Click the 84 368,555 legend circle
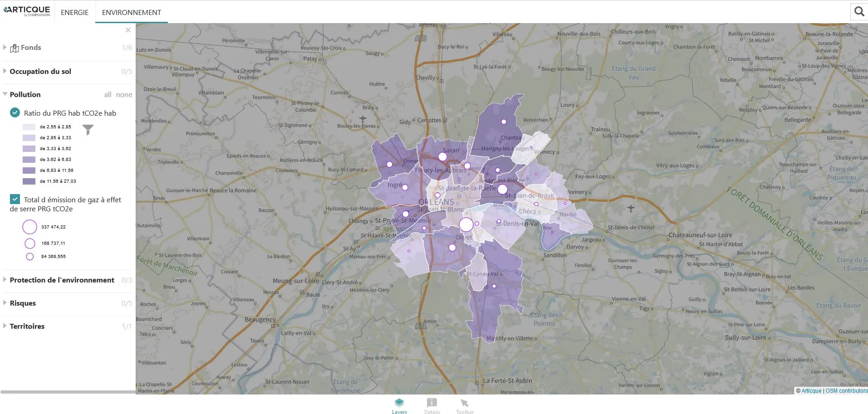 coord(30,257)
